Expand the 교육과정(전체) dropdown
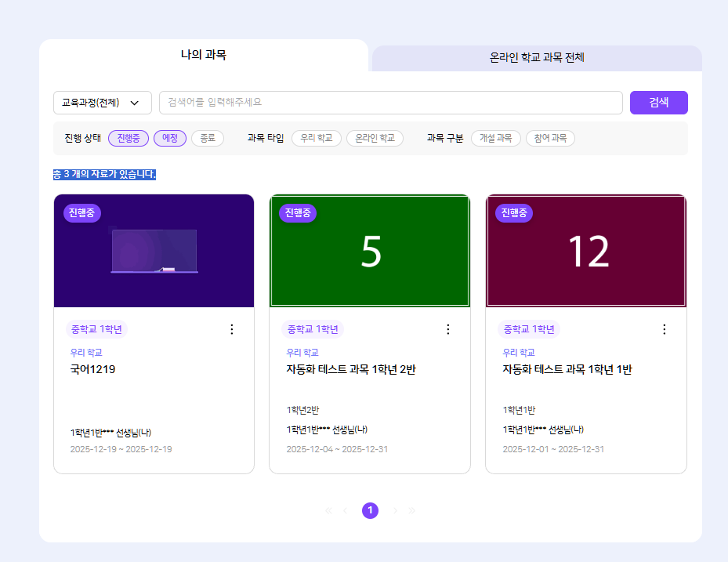 (x=102, y=103)
